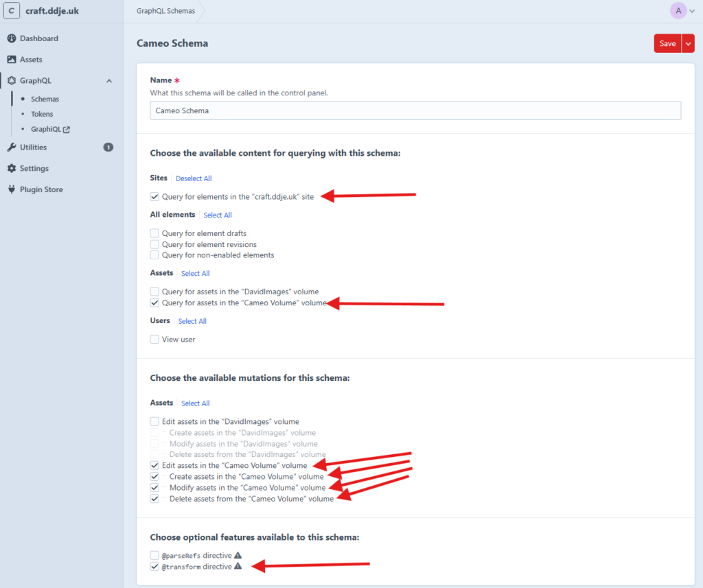This screenshot has height=588, width=703.
Task: Collapse the GraphQL sidebar section chevron
Action: tap(109, 81)
